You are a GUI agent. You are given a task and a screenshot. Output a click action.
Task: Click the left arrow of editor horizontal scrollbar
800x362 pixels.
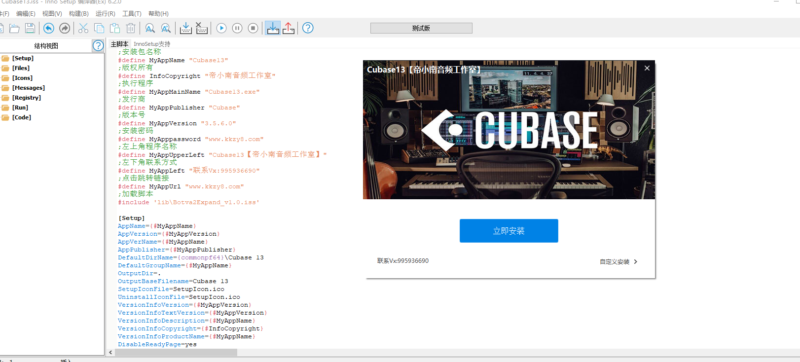111,353
